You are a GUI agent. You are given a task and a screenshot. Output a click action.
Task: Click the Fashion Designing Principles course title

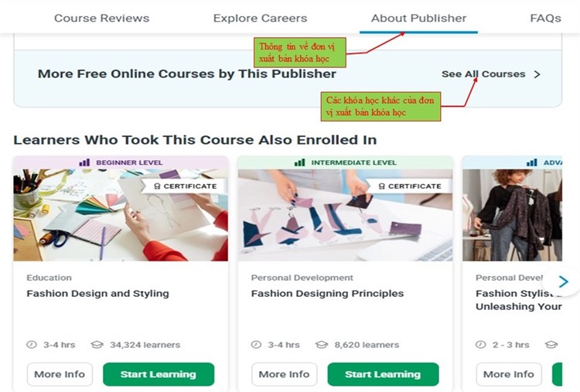click(327, 294)
